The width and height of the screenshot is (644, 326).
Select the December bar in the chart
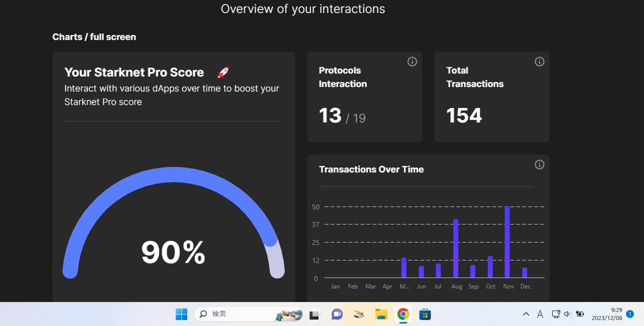pos(524,273)
